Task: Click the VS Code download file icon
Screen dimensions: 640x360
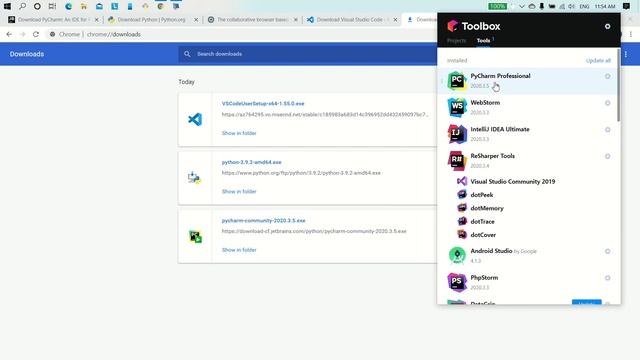Action: click(x=195, y=119)
